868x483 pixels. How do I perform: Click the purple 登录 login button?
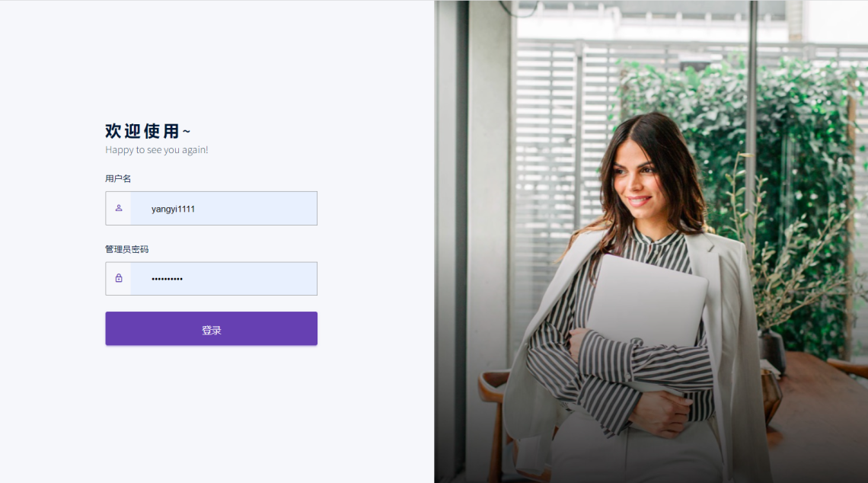(212, 328)
